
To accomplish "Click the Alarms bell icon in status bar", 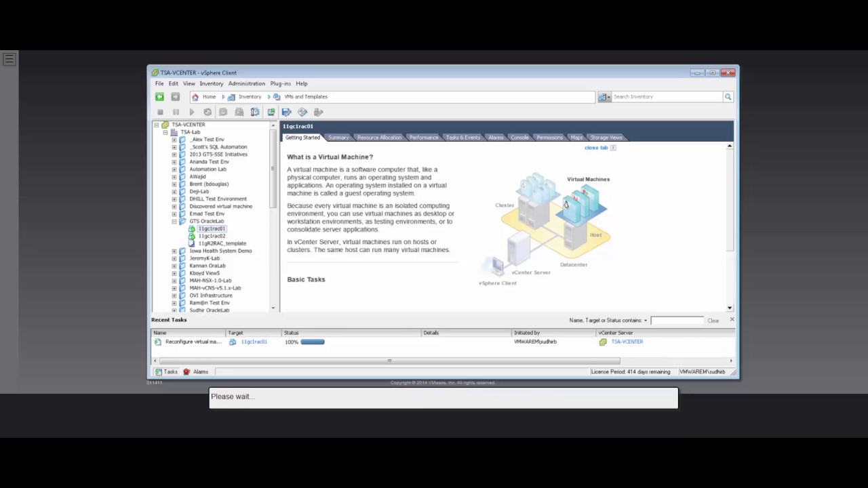I will [x=186, y=371].
